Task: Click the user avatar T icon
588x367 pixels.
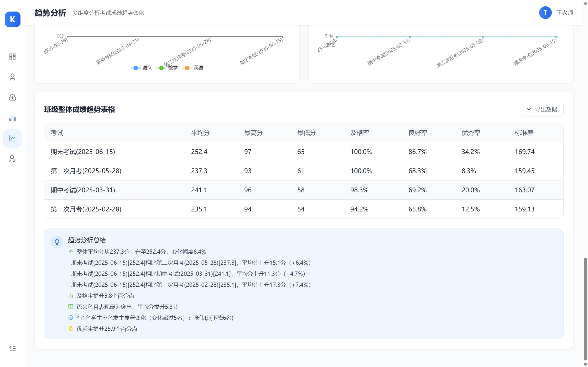Action: click(545, 13)
